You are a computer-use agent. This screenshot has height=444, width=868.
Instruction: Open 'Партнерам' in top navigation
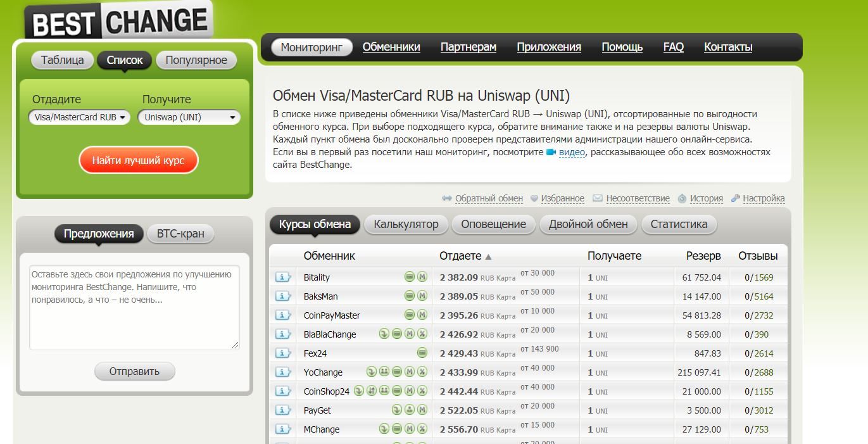[x=469, y=47]
